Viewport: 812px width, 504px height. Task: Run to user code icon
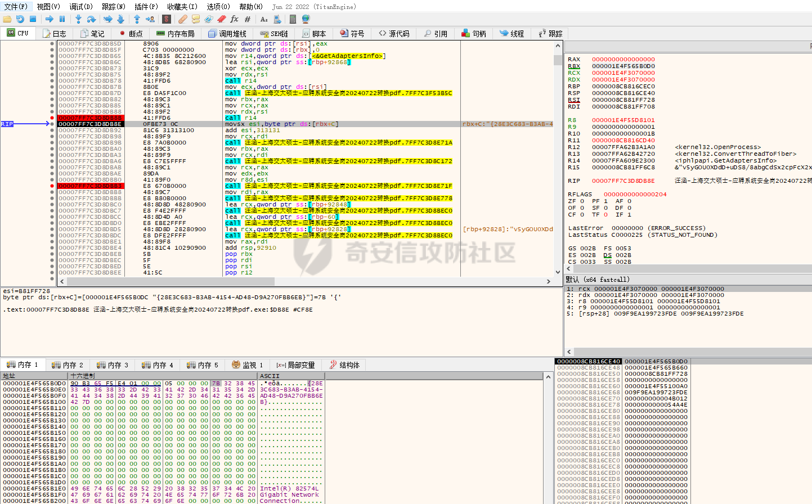point(150,19)
